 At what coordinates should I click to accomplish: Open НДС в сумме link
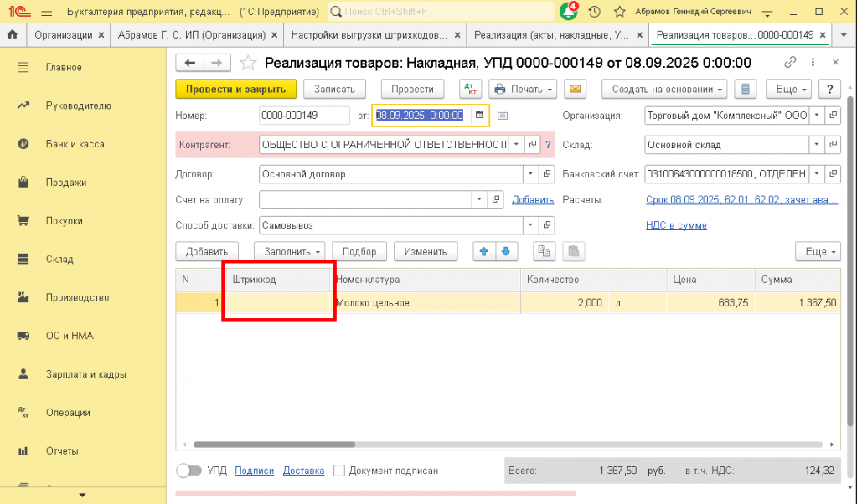(x=676, y=225)
